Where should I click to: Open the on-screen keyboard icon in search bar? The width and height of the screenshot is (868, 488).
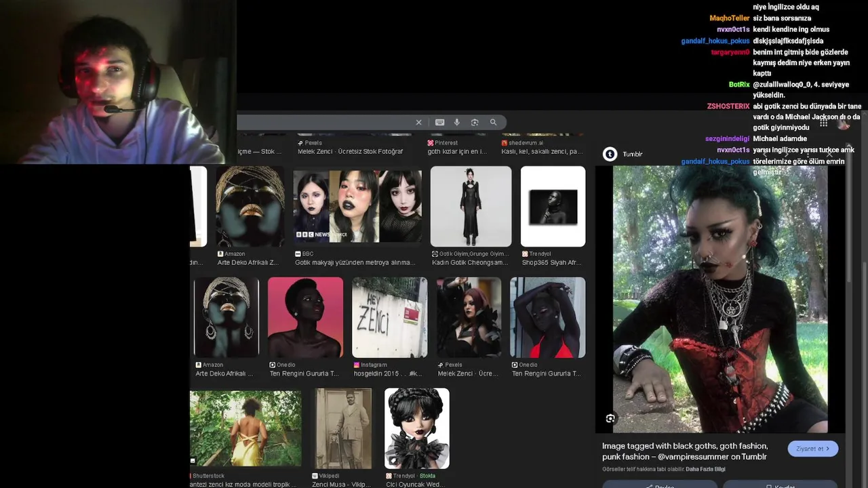(x=439, y=123)
